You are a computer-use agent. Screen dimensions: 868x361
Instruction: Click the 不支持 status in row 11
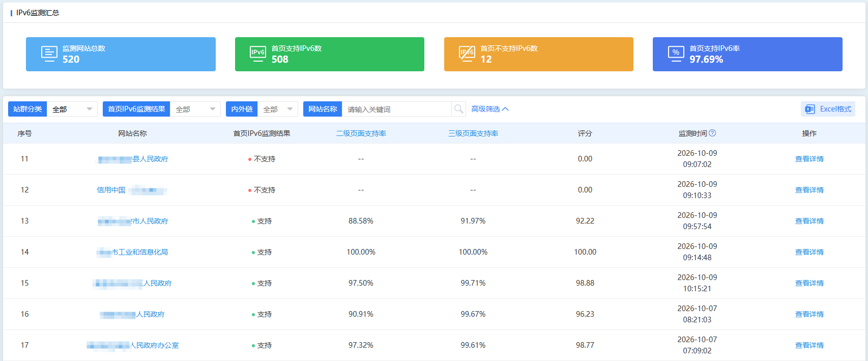262,159
